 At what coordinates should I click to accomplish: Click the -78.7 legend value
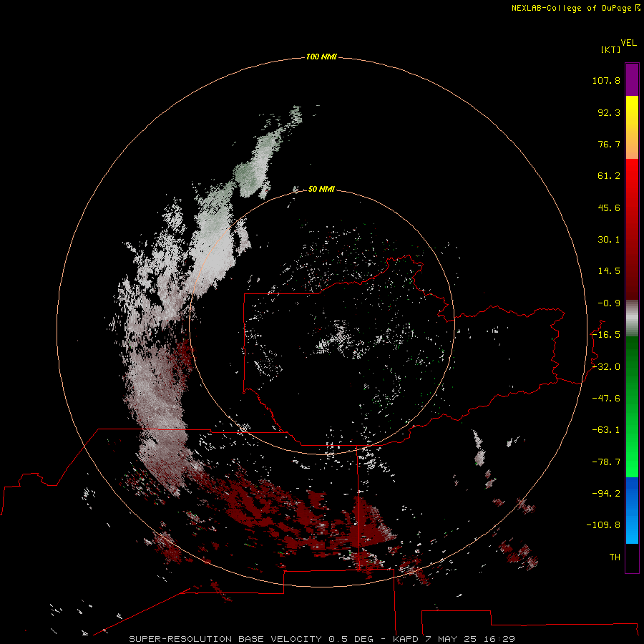coord(606,462)
